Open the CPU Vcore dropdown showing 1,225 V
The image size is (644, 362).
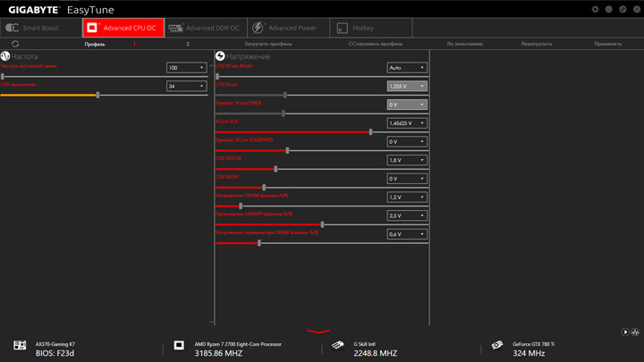click(407, 86)
